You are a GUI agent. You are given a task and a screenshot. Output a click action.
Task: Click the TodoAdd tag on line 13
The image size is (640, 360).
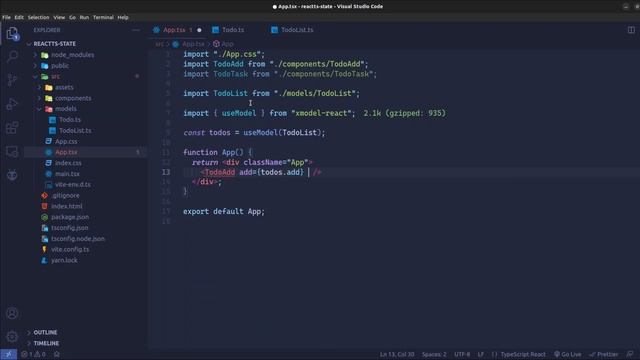[x=220, y=172]
